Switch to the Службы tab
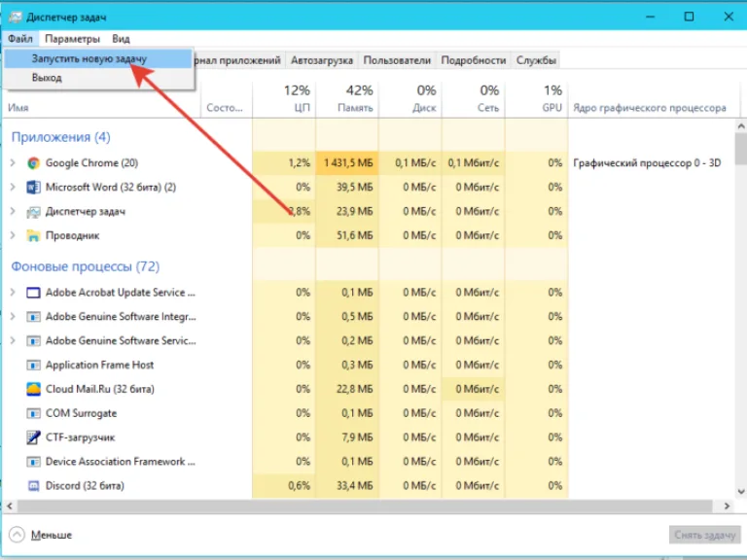The height and width of the screenshot is (560, 747). [536, 60]
